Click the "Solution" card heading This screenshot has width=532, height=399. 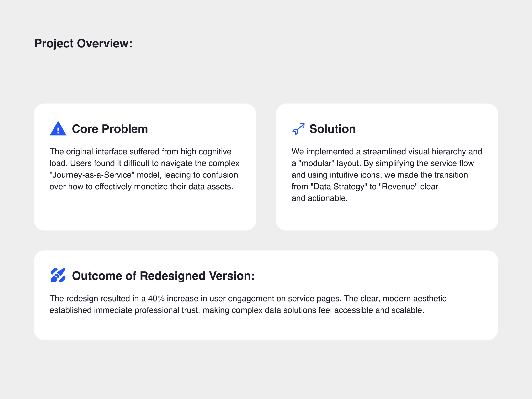tap(332, 129)
